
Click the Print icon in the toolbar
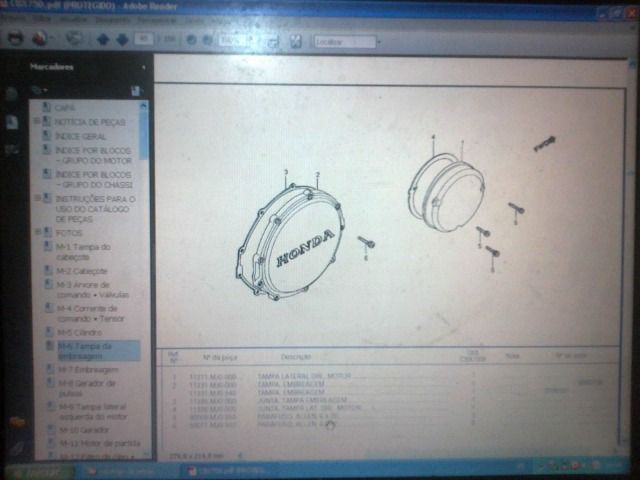click(x=16, y=39)
